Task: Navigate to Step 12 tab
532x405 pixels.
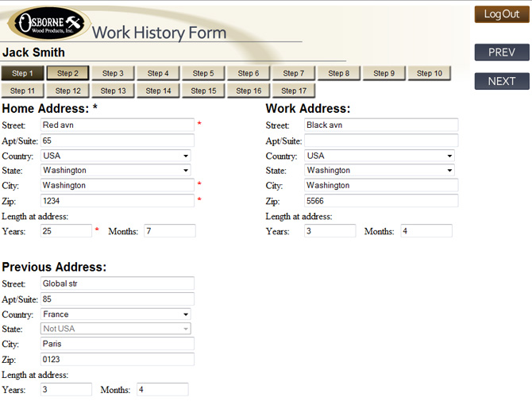Action: click(x=67, y=91)
